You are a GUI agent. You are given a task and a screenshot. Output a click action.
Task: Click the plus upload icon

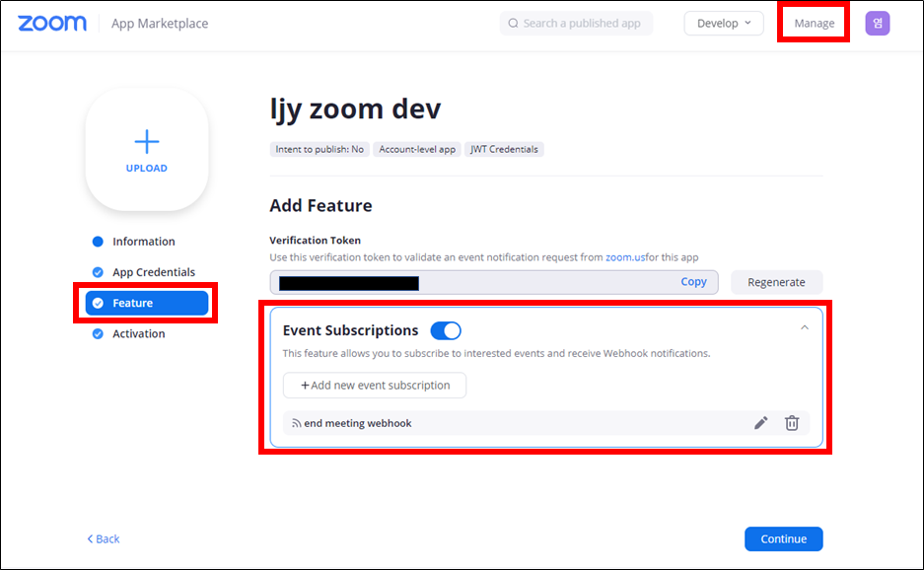tap(147, 142)
